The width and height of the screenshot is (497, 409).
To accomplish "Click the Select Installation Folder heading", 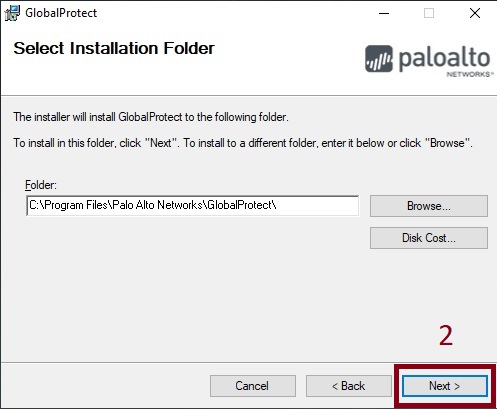I will coord(114,48).
